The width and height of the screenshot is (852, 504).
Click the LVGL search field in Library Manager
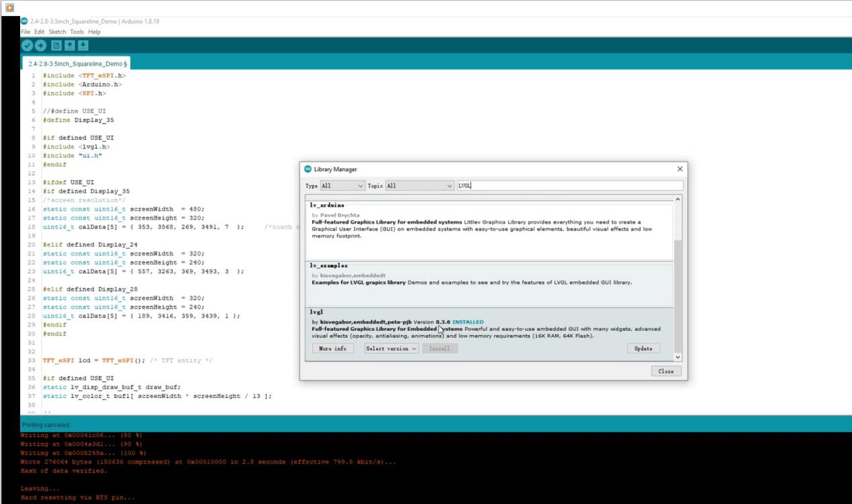pyautogui.click(x=569, y=186)
